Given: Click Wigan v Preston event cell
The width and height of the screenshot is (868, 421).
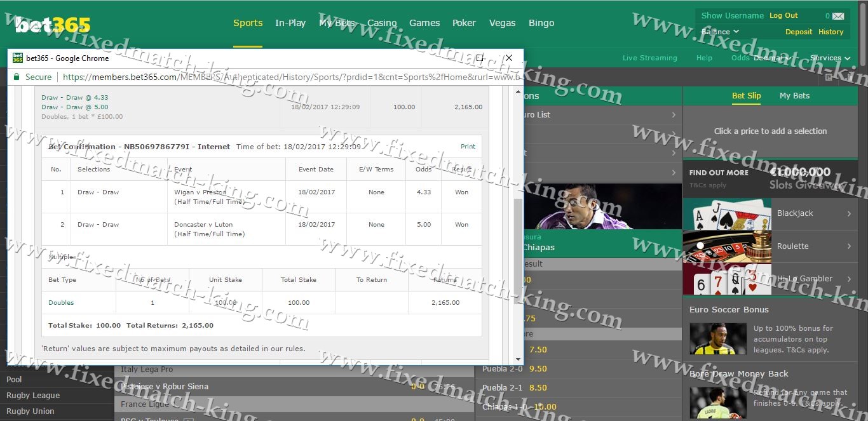Looking at the screenshot, I should 226,197.
